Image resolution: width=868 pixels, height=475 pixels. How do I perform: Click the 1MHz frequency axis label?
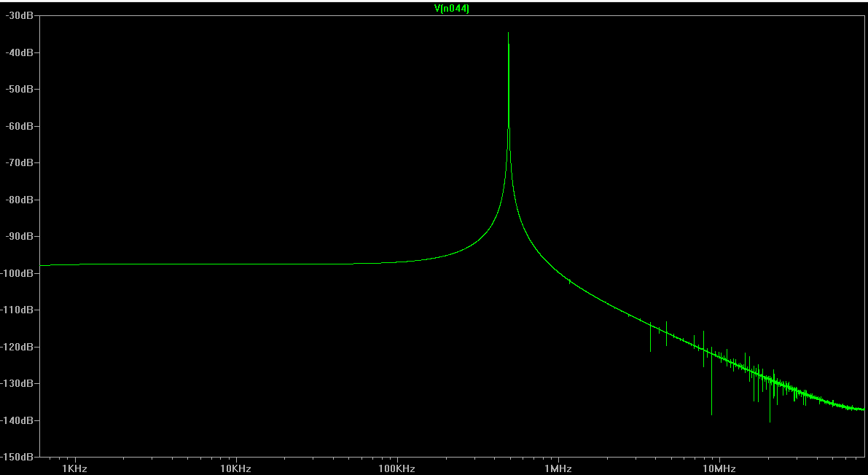point(558,469)
